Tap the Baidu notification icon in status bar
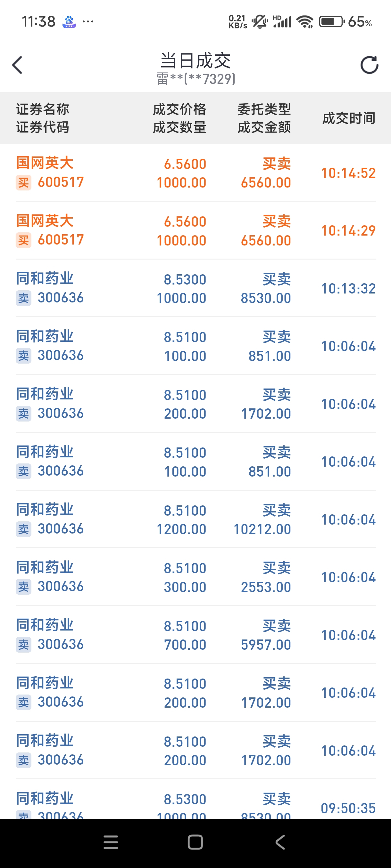Image resolution: width=391 pixels, height=868 pixels. [69, 22]
